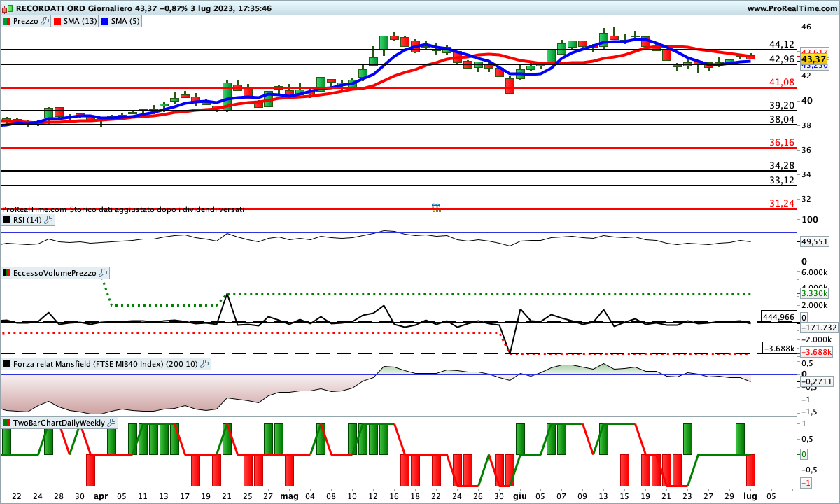Click the Mansfield value -0,2711
The image size is (840, 504).
[817, 381]
